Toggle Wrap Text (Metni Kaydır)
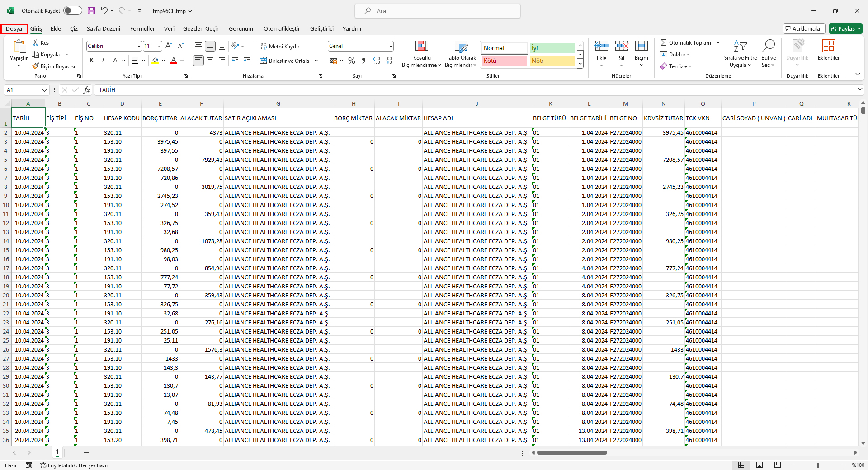The height and width of the screenshot is (470, 868). (x=280, y=46)
